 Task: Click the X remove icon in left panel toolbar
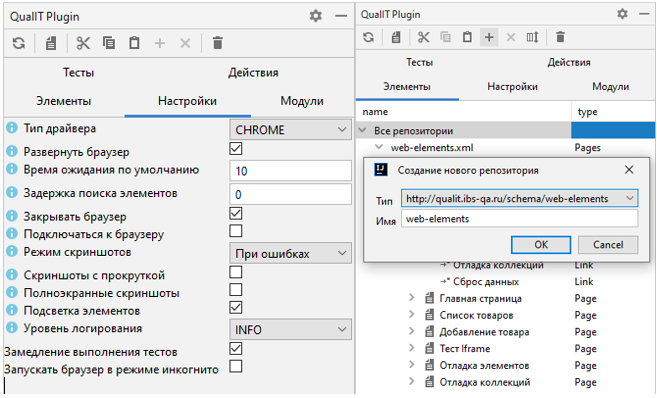(x=185, y=43)
